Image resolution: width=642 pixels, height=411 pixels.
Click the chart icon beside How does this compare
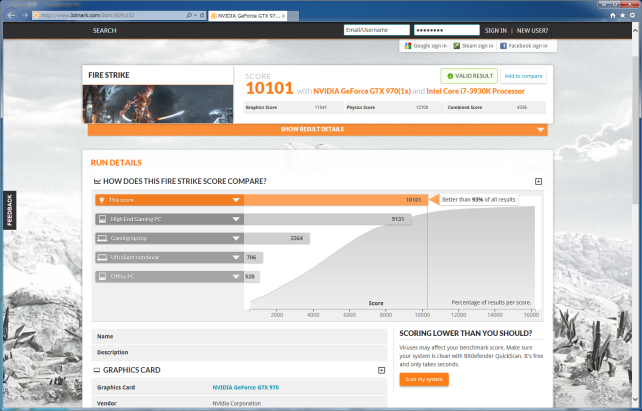tap(97, 181)
